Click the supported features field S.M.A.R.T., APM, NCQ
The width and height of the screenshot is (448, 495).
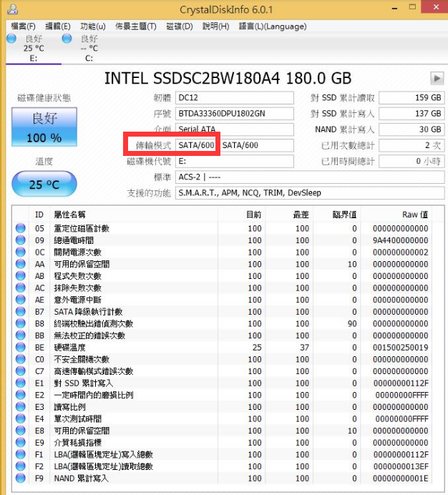pos(310,193)
